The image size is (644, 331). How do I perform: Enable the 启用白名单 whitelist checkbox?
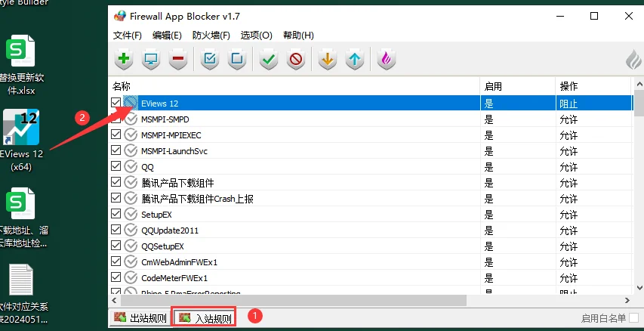[x=634, y=318]
